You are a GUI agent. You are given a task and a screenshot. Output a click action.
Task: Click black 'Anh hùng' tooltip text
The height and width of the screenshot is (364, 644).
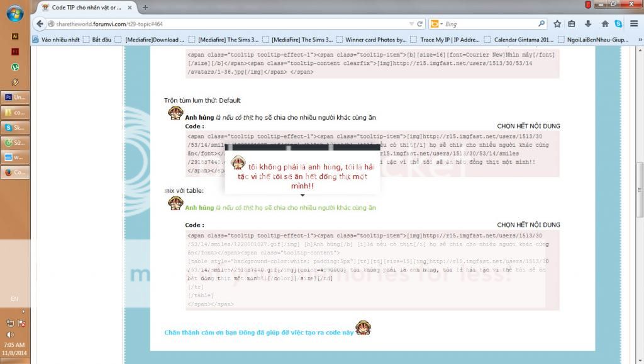pyautogui.click(x=199, y=117)
